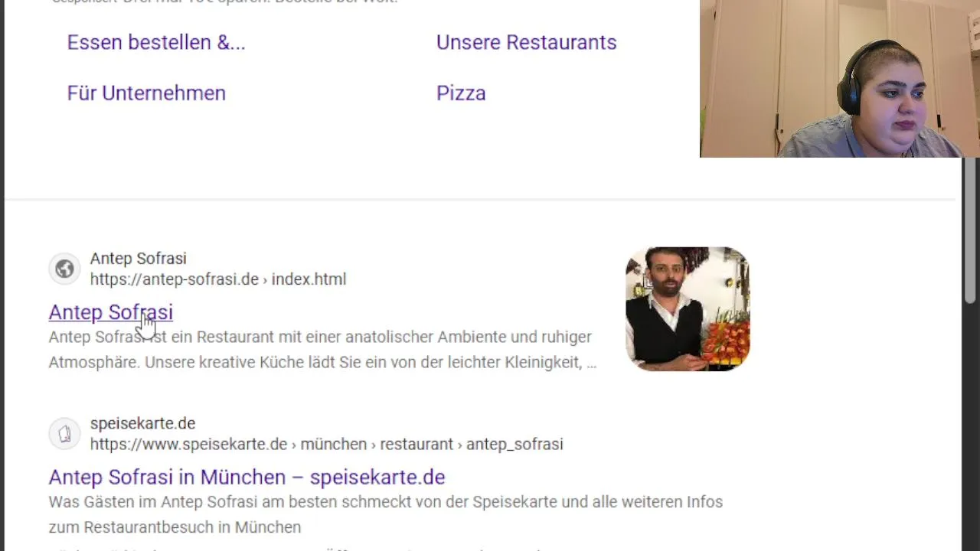
Task: Click the globe favicon beside Antep Sofrasi
Action: [64, 269]
